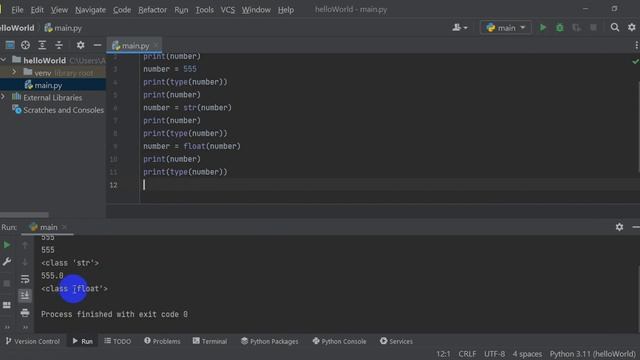
Task: Open Python Packages tool window
Action: (x=269, y=341)
